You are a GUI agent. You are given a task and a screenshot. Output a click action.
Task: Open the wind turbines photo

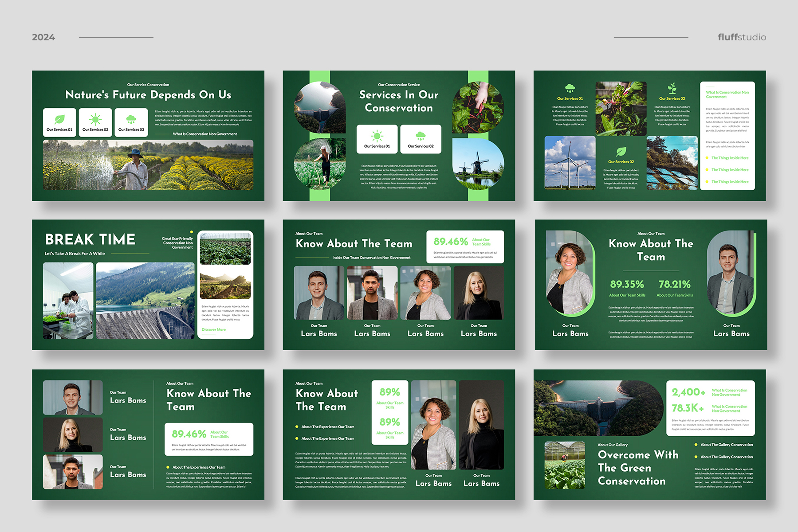coord(570,163)
